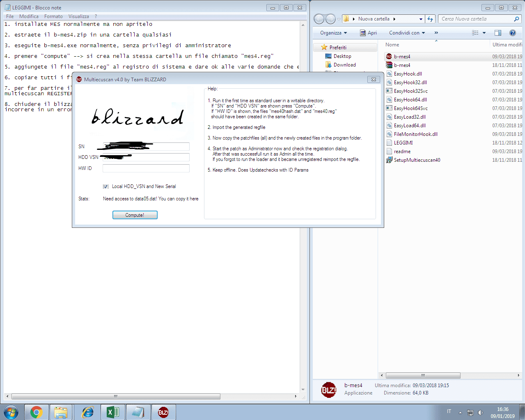The height and width of the screenshot is (420, 525).
Task: Click the address bar refresh icon
Action: [x=430, y=19]
